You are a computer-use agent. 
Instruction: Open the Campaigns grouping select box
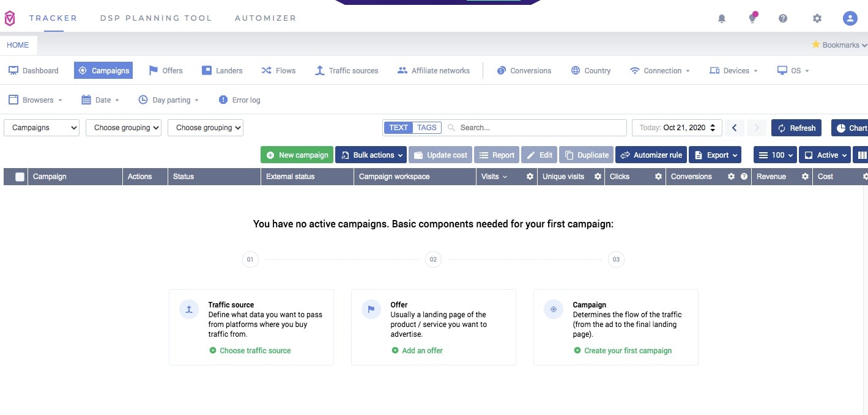coord(42,128)
